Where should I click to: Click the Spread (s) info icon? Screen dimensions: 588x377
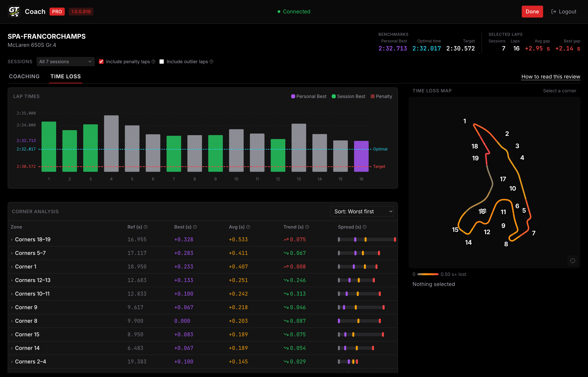365,227
